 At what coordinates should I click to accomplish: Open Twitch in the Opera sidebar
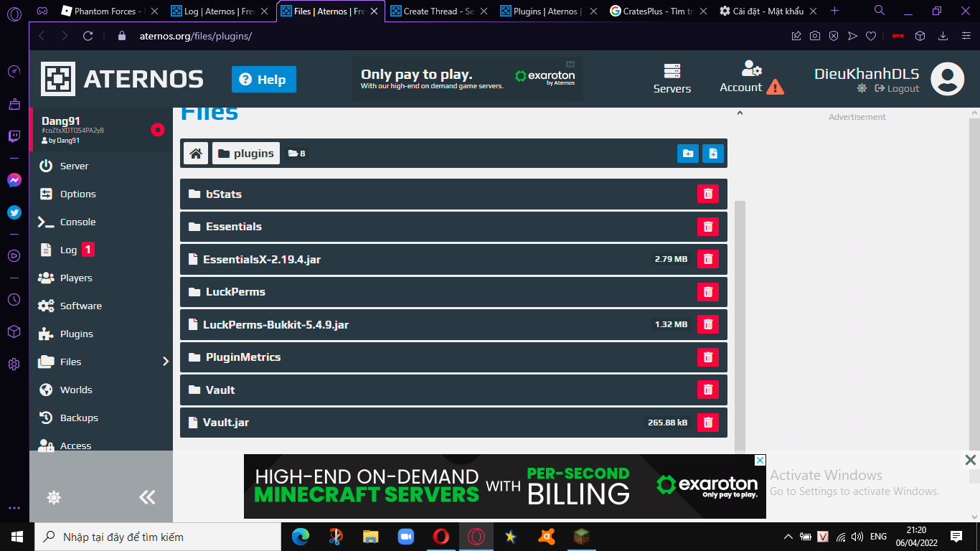pyautogui.click(x=14, y=136)
